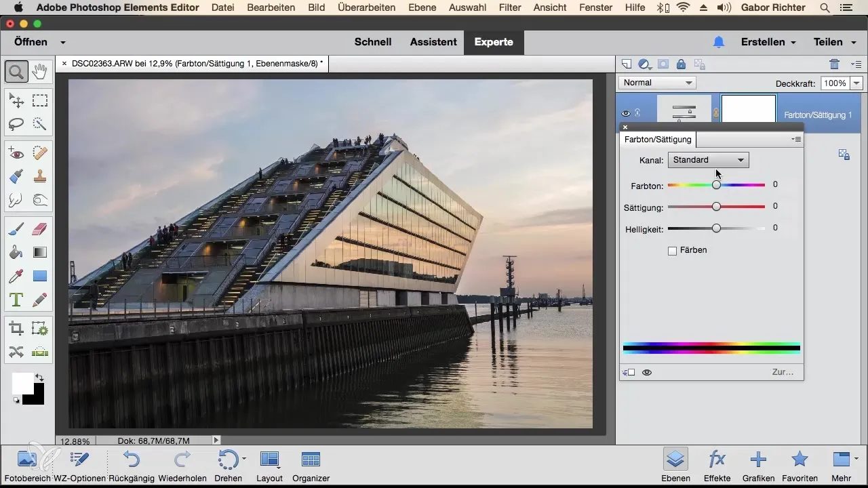Select the Quick Selection wand tool
The image size is (868, 488).
coord(40,124)
